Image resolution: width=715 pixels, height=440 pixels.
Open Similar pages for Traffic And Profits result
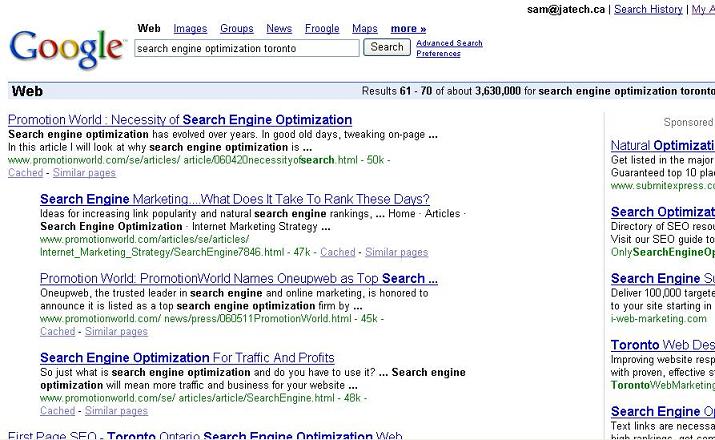[116, 411]
